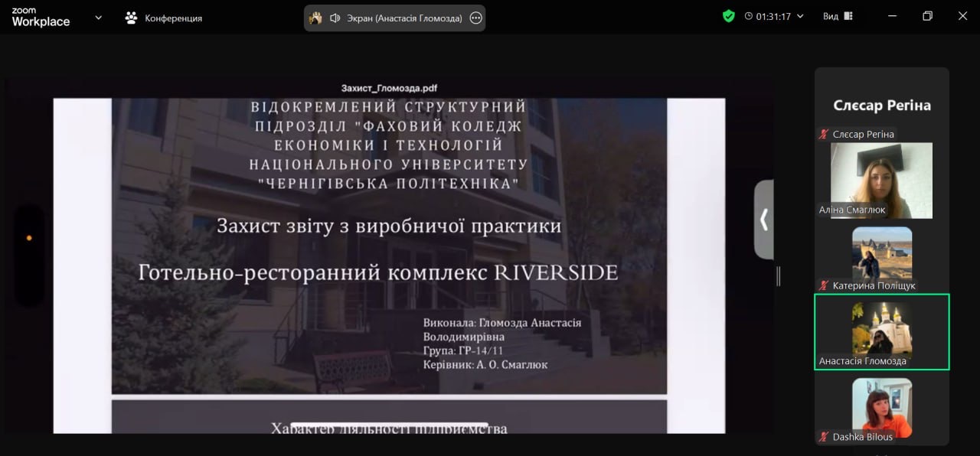Select Аліна Смаглюк video thumbnail
Viewport: 980px width, 456px height.
pyautogui.click(x=881, y=181)
